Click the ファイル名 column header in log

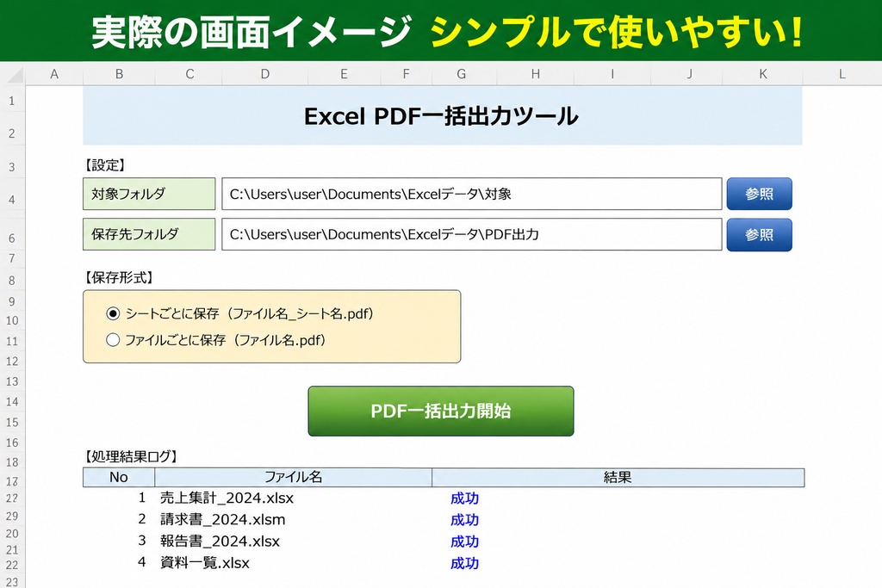coord(293,477)
